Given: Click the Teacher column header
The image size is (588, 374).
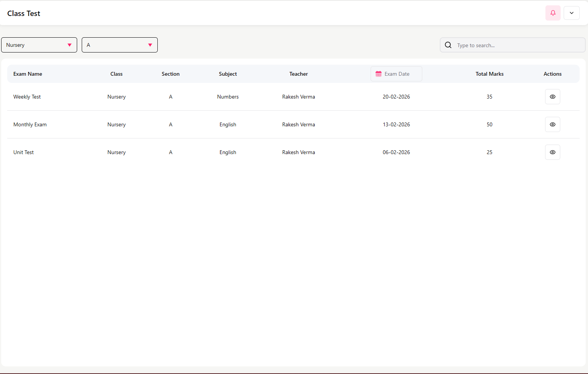Looking at the screenshot, I should coord(298,74).
